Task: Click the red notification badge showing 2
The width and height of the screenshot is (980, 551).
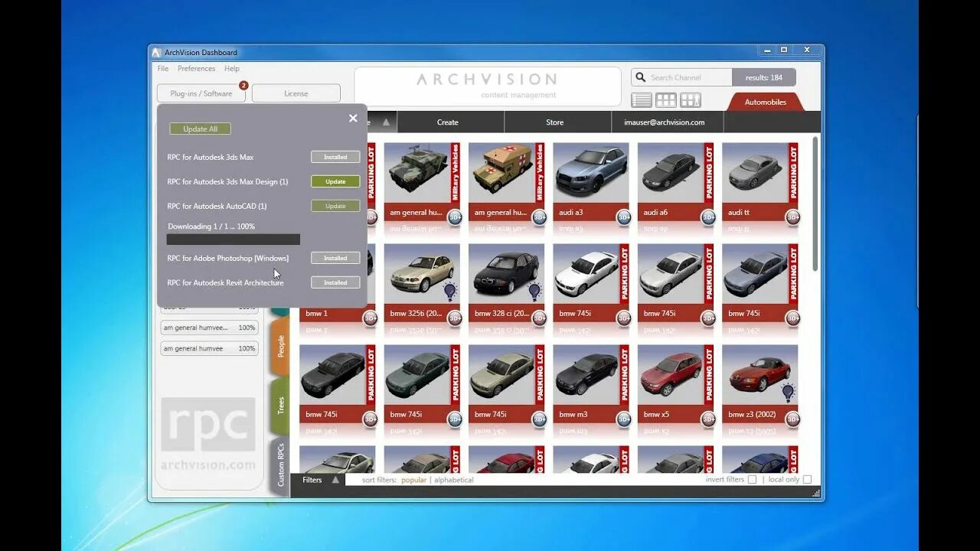Action: (x=243, y=86)
